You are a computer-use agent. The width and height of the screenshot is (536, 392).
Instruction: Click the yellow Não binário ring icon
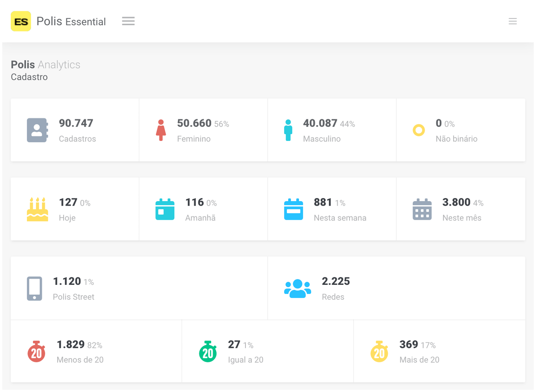tap(419, 131)
